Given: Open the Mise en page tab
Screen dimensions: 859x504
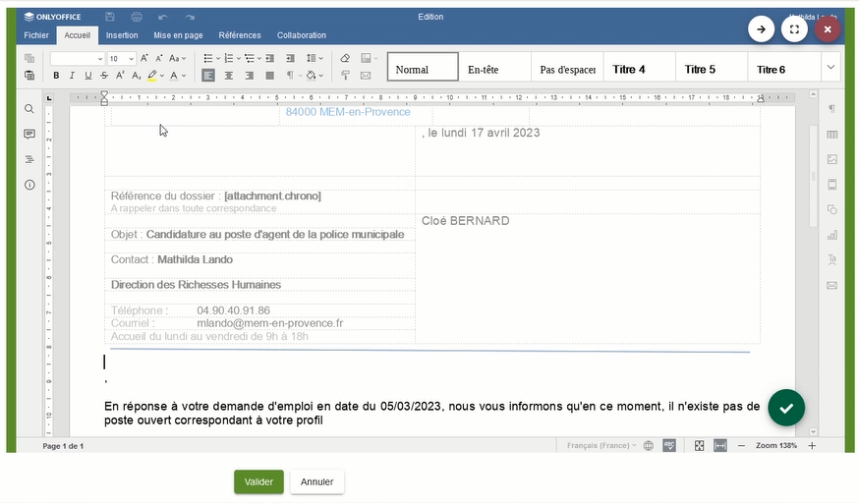Looking at the screenshot, I should coord(178,35).
